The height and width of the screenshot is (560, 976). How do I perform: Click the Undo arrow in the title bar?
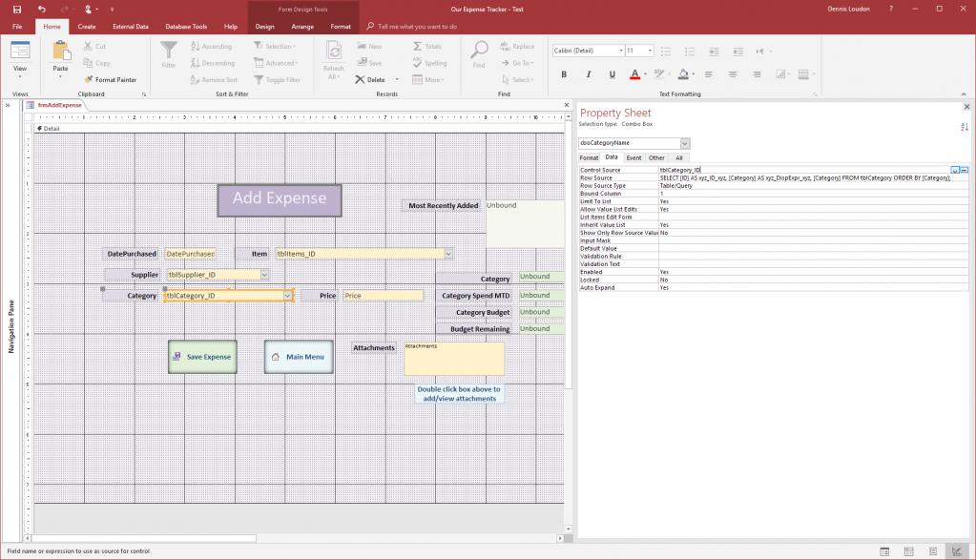click(x=41, y=9)
